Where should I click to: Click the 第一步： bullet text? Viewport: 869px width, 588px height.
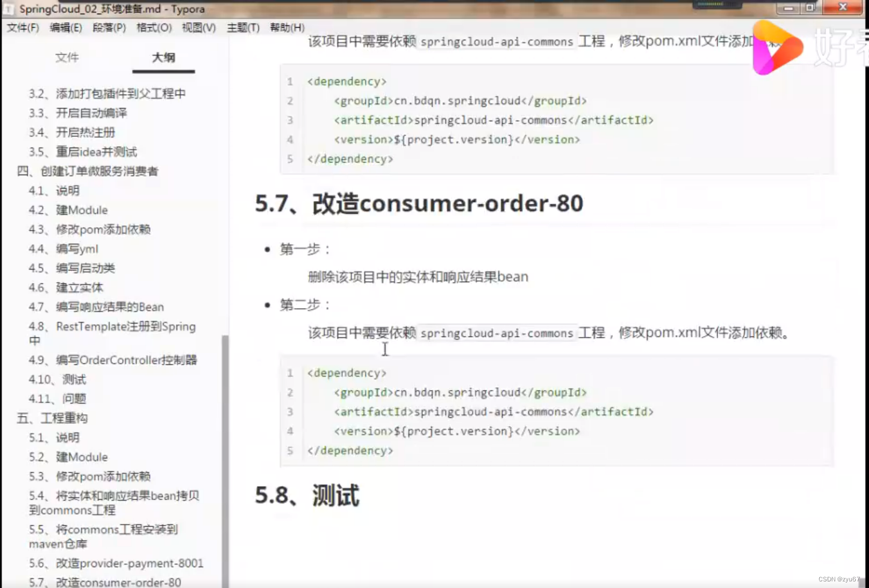(x=306, y=249)
